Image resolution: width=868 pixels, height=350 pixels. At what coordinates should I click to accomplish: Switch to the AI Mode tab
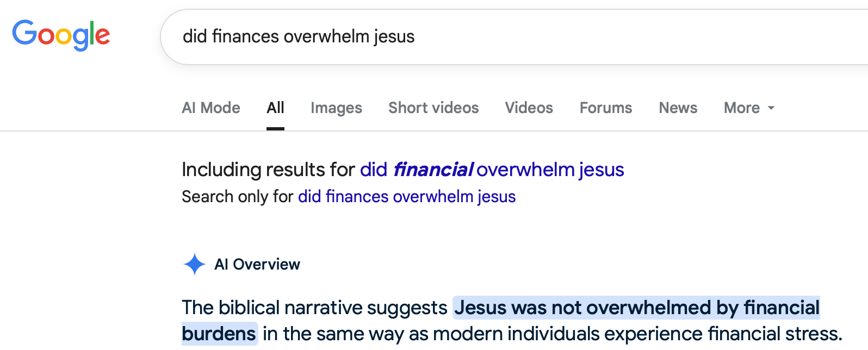tap(211, 108)
